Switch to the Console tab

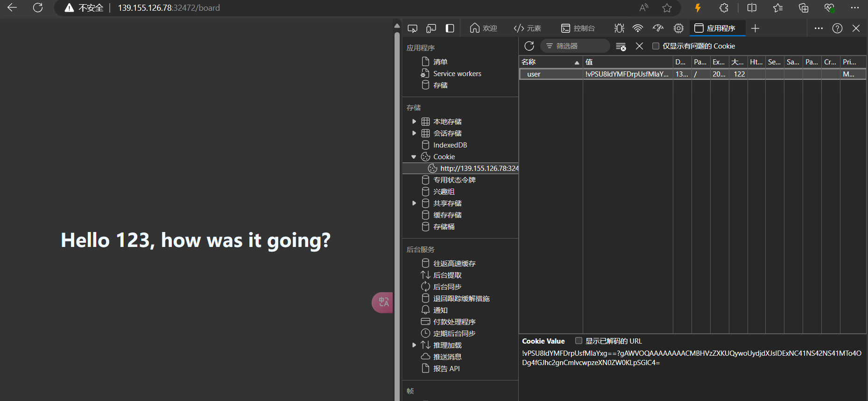tap(578, 28)
